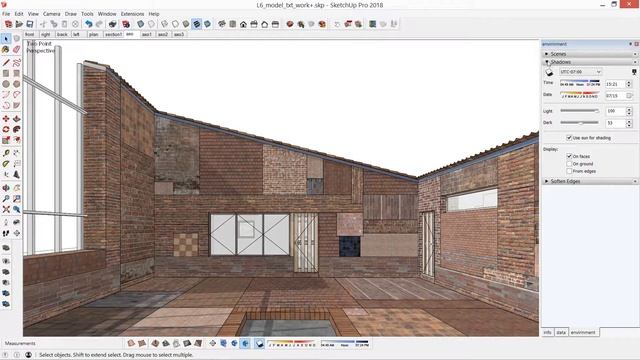
Task: Toggle Use sun for shading checkbox
Action: click(x=569, y=138)
